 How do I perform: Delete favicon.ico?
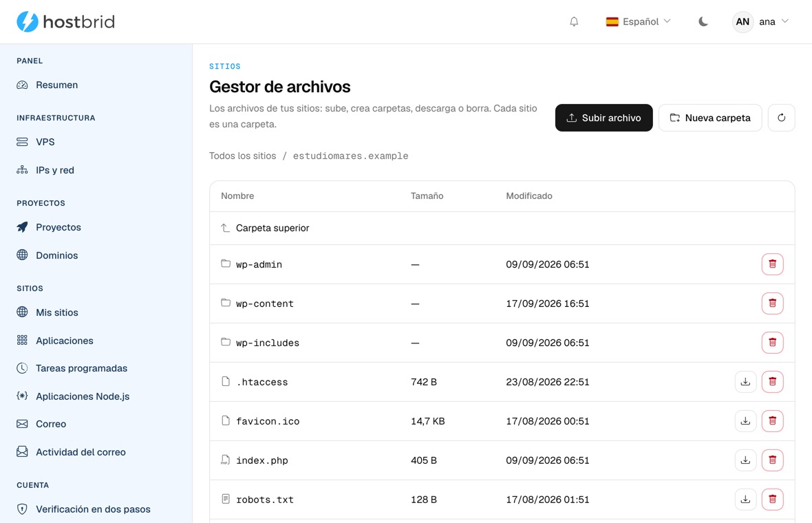tap(772, 421)
